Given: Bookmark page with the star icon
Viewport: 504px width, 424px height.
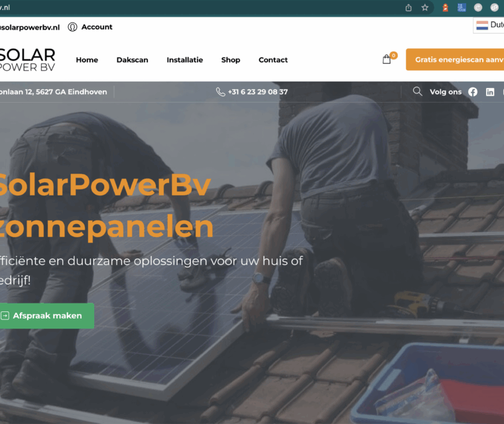Looking at the screenshot, I should click(425, 7).
